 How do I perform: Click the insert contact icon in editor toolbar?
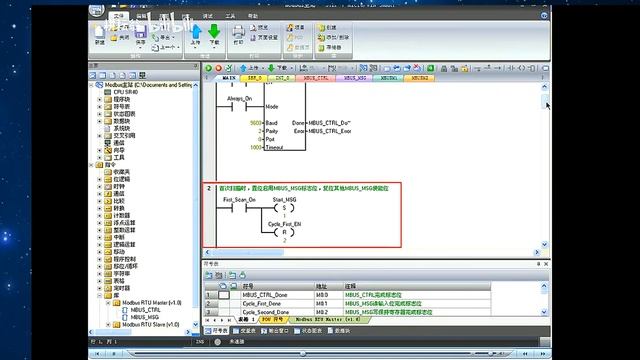pos(511,68)
